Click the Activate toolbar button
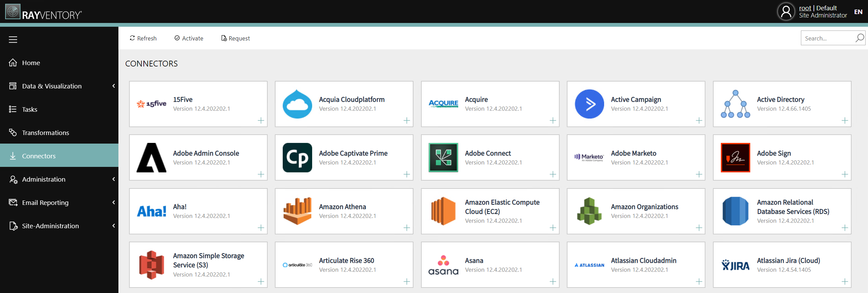The width and height of the screenshot is (868, 293). pos(189,38)
